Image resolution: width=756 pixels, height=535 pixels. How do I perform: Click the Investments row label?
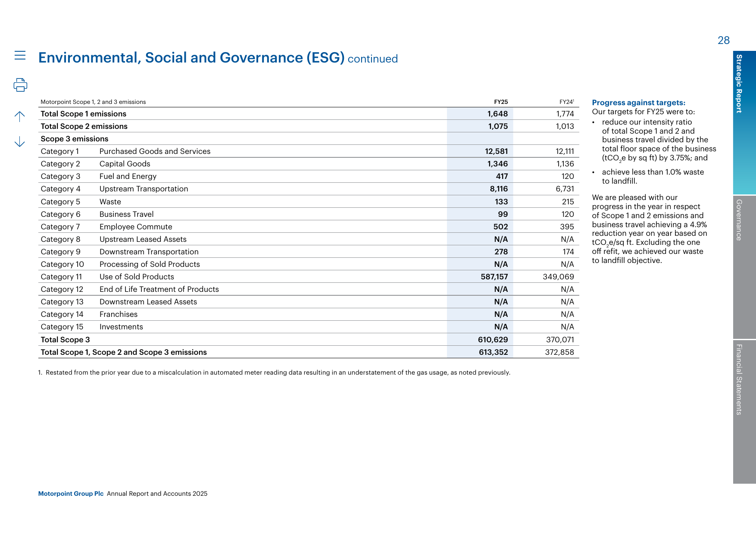(121, 327)
